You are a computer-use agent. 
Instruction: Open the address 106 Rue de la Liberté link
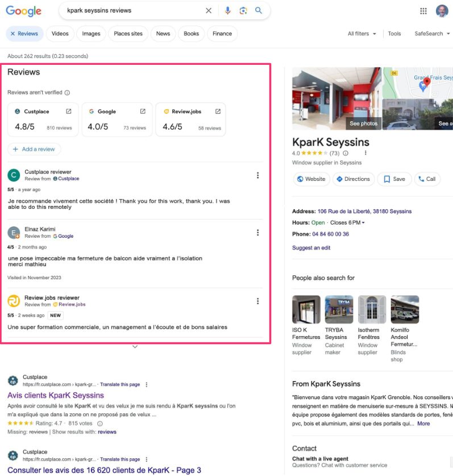click(x=364, y=212)
